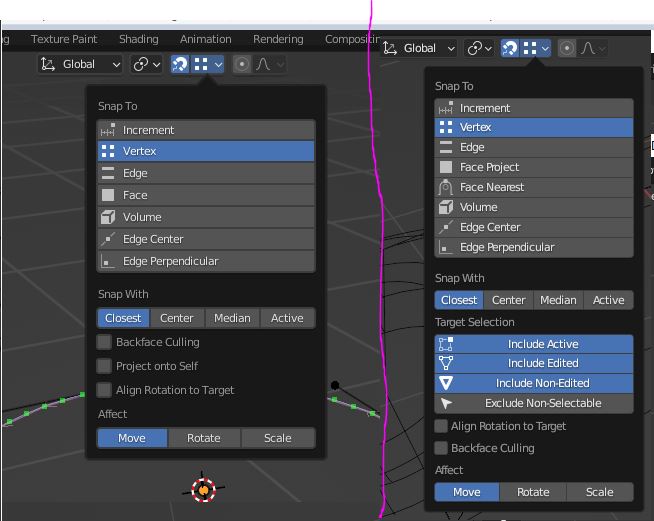Toggle Scale affect in right panel

600,492
